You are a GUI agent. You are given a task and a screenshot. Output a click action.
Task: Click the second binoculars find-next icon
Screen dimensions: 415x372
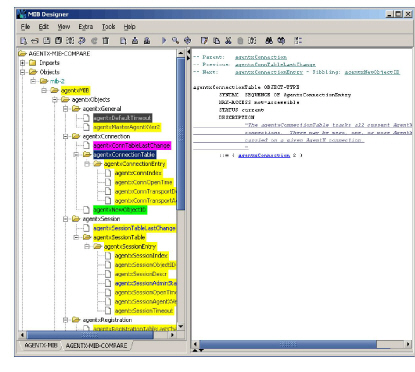pos(281,41)
